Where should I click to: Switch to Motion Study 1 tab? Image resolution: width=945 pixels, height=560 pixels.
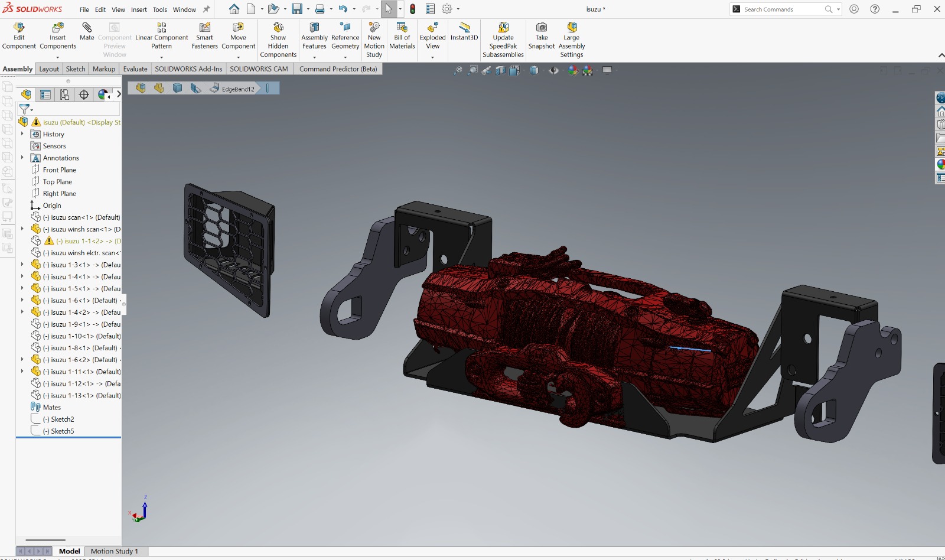(x=115, y=551)
